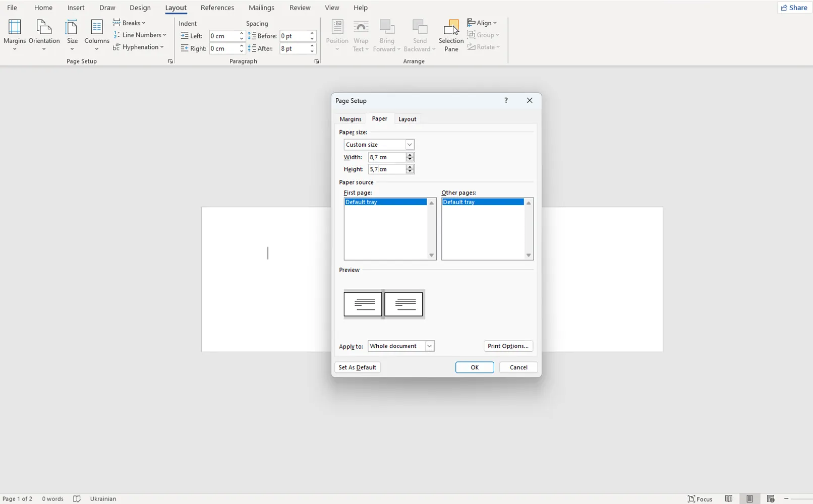The height and width of the screenshot is (504, 813).
Task: Adjust Spacing Before spinner
Action: click(x=312, y=36)
